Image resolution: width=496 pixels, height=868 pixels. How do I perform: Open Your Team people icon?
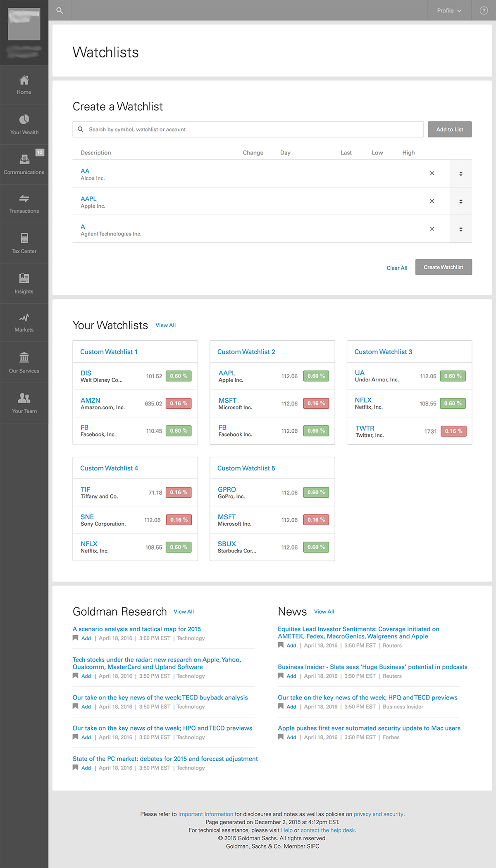click(24, 398)
